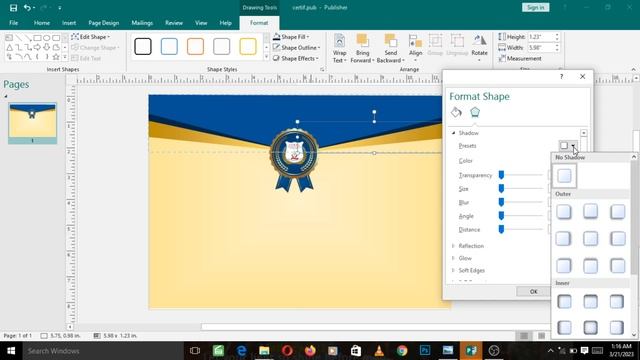Choose the first Inner shadow preset
Image resolution: width=640 pixels, height=360 pixels.
pos(564,302)
